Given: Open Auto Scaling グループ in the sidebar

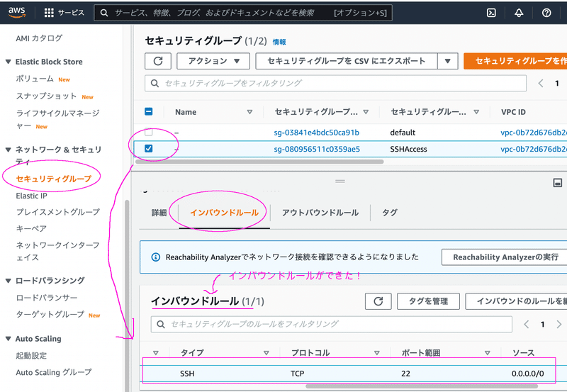Looking at the screenshot, I should tap(54, 372).
